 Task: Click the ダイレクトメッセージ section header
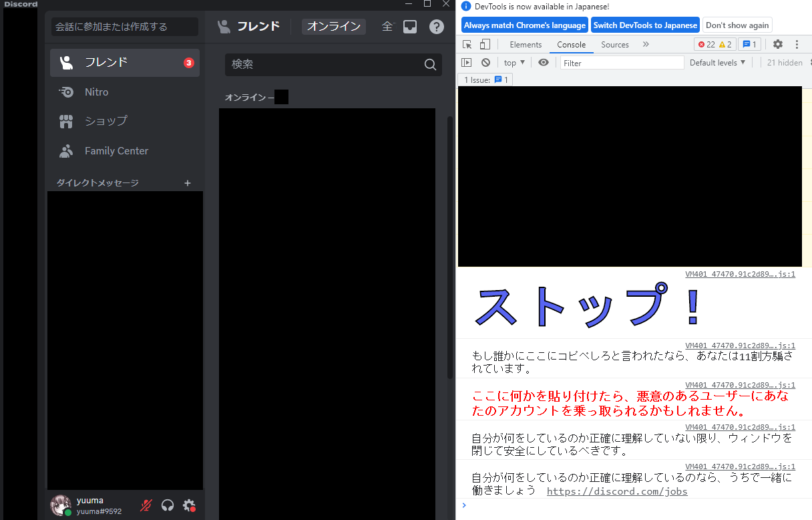point(97,183)
